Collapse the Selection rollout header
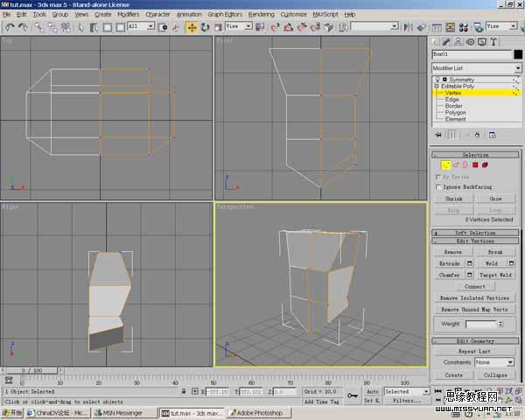The image size is (525, 420). pyautogui.click(x=475, y=155)
